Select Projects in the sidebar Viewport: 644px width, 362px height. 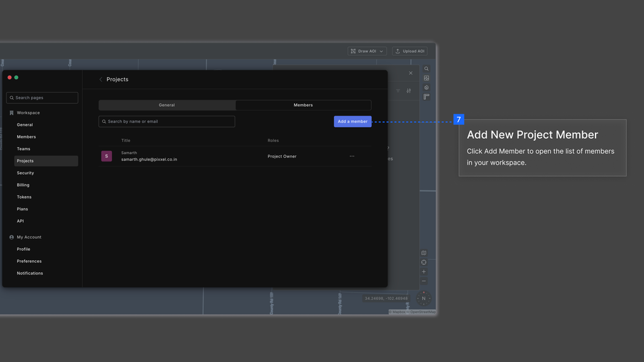pyautogui.click(x=46, y=161)
